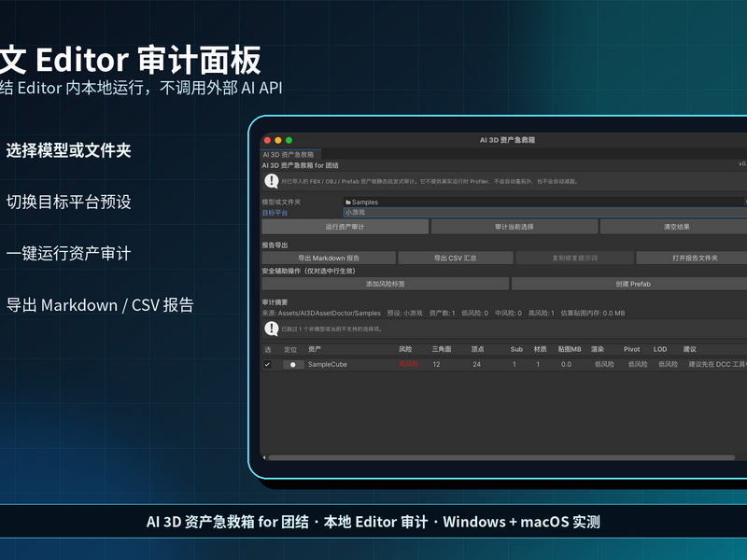Select the AI 3D 资产急救箱 tab
The image size is (747, 560).
pos(290,154)
